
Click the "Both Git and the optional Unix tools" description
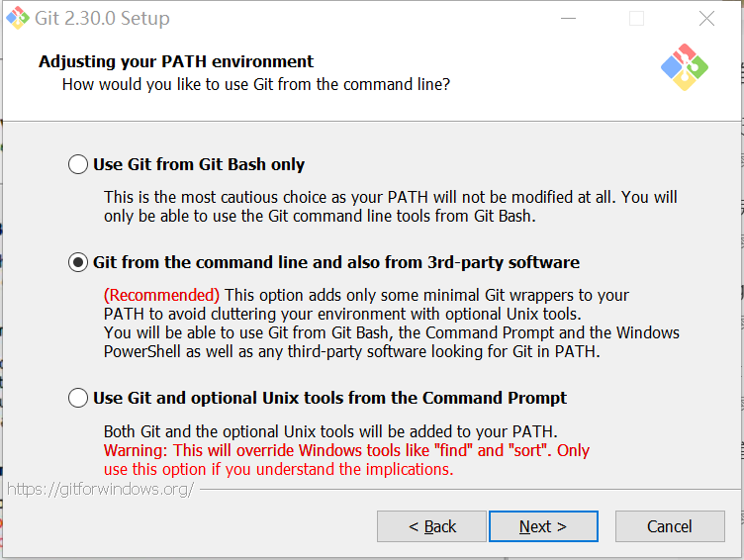pos(330,431)
